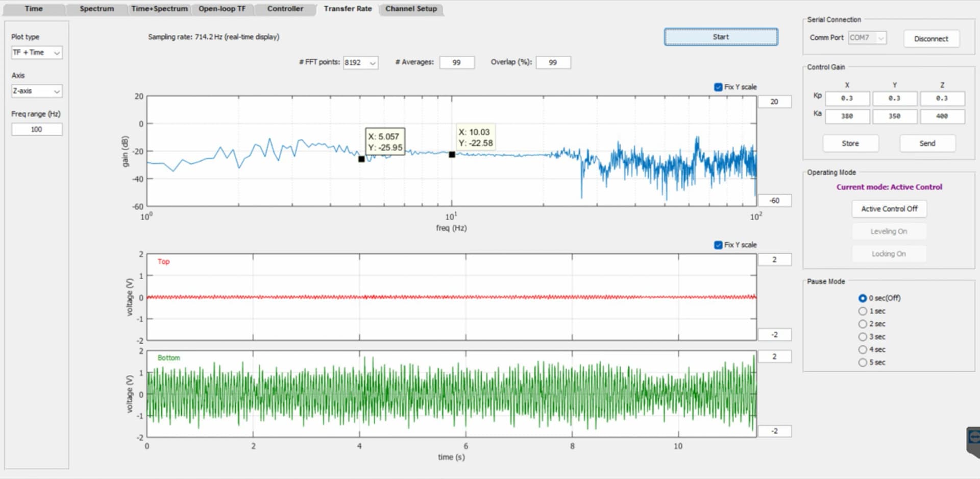Edit Top plot lower limit field

[774, 334]
